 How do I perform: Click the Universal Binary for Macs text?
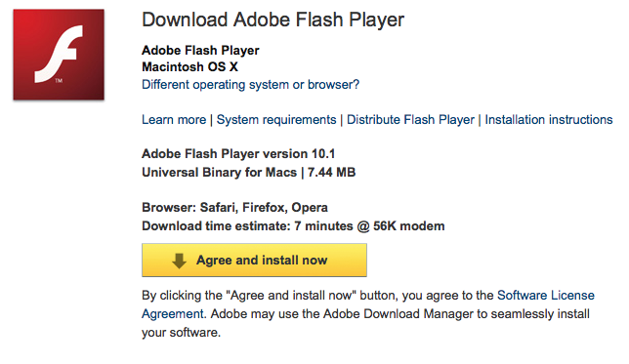219,173
